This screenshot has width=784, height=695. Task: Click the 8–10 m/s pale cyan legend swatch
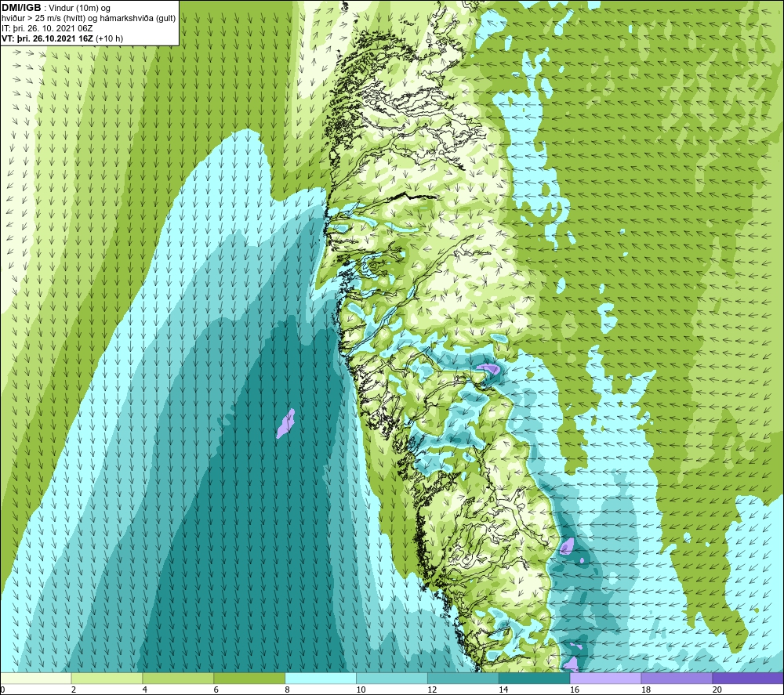tap(321, 679)
